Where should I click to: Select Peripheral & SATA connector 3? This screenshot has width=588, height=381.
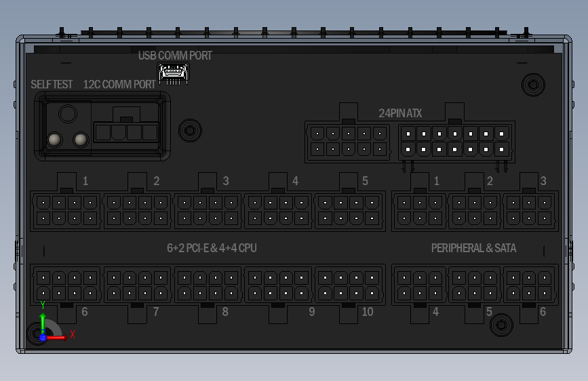[x=529, y=210]
